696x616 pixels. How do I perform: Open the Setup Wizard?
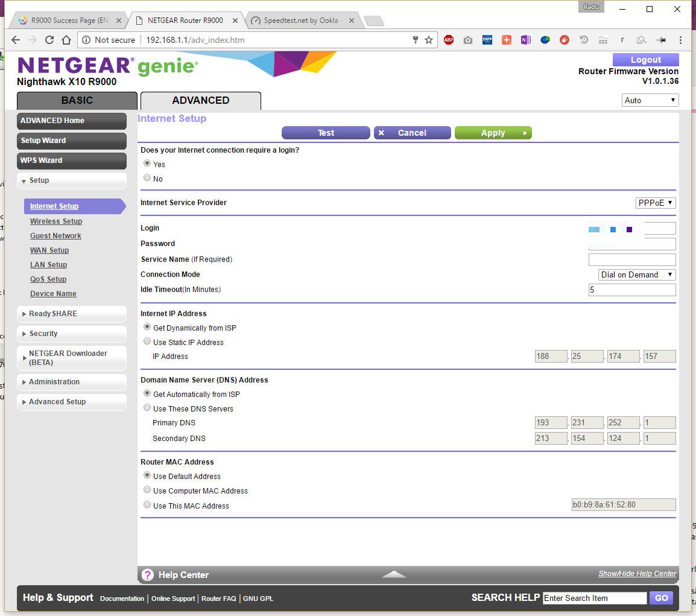71,141
